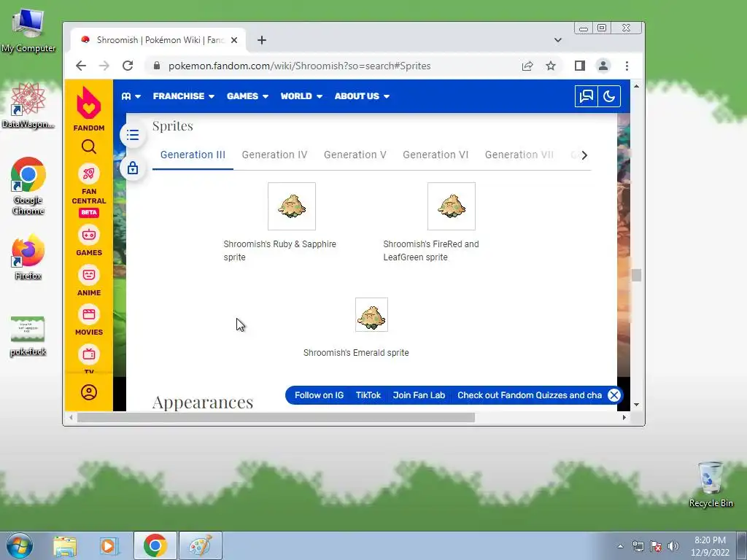Image resolution: width=747 pixels, height=560 pixels.
Task: Select the Generation III tab
Action: click(193, 155)
